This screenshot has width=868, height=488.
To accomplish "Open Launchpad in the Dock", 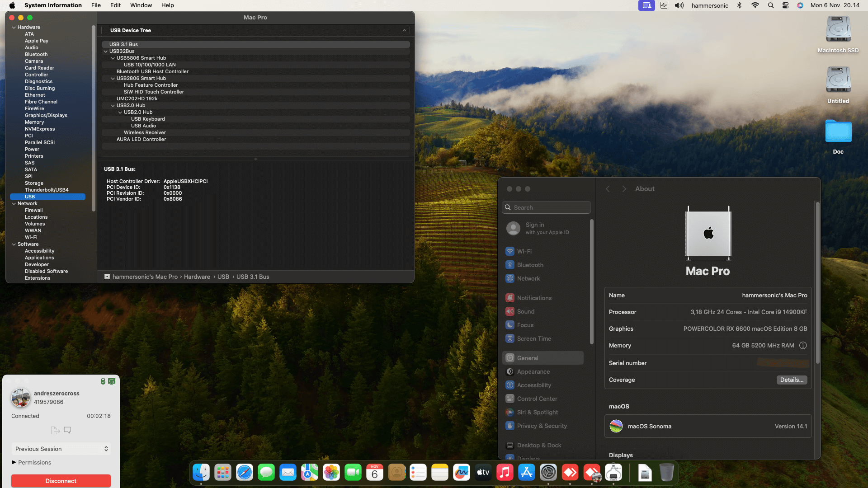I will pyautogui.click(x=223, y=473).
